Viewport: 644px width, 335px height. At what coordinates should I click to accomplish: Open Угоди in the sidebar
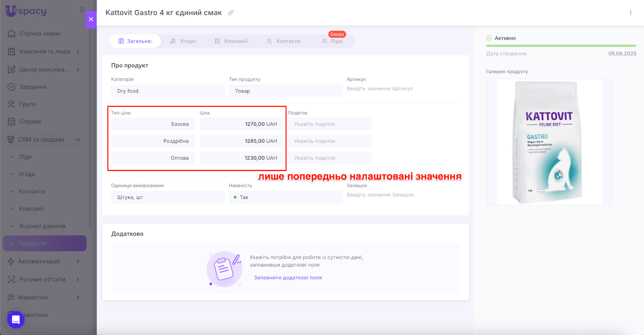[x=27, y=174]
